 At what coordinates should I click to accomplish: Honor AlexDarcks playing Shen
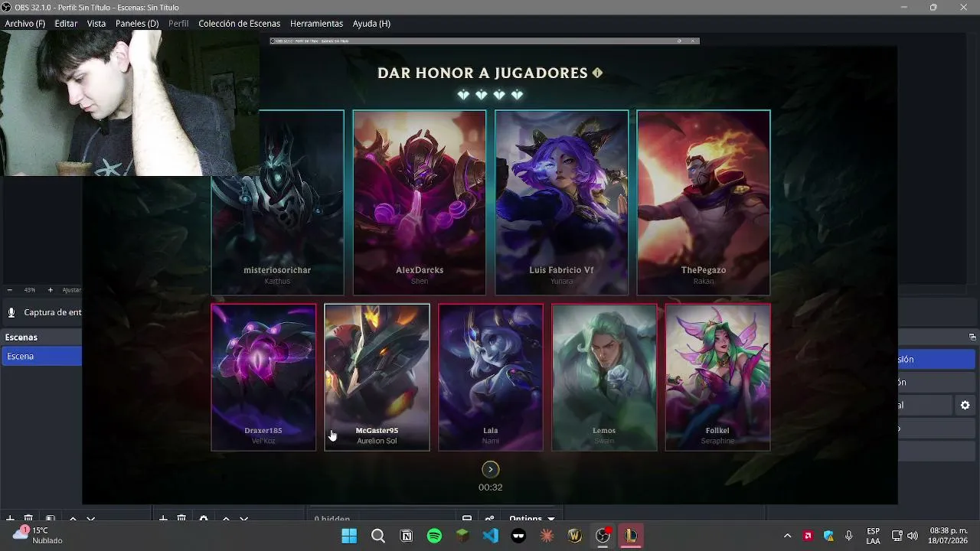coord(420,203)
